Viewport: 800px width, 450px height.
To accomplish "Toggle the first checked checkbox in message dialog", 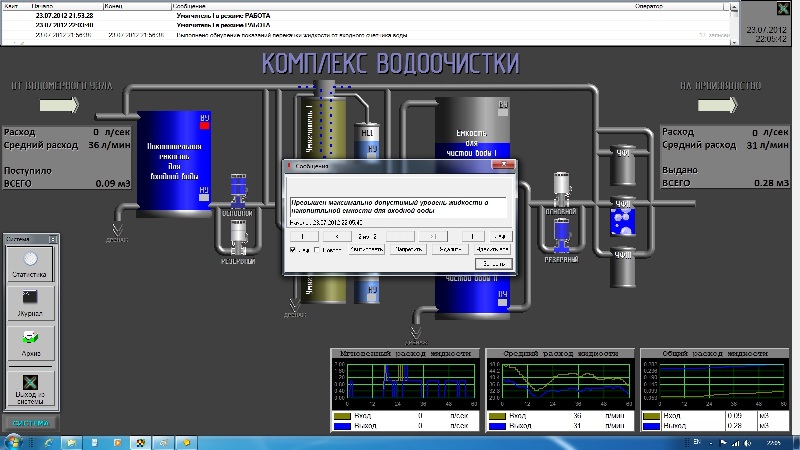I will point(293,250).
